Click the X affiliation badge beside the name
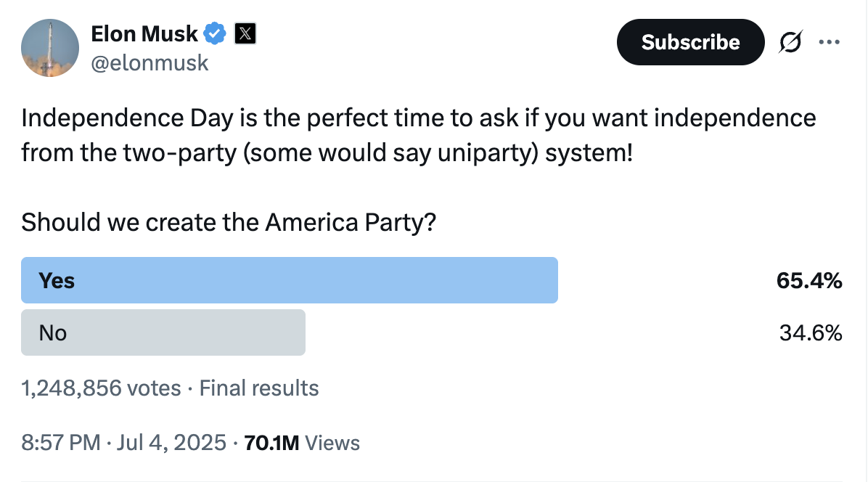Viewport: 868px width, 482px height. coord(245,33)
